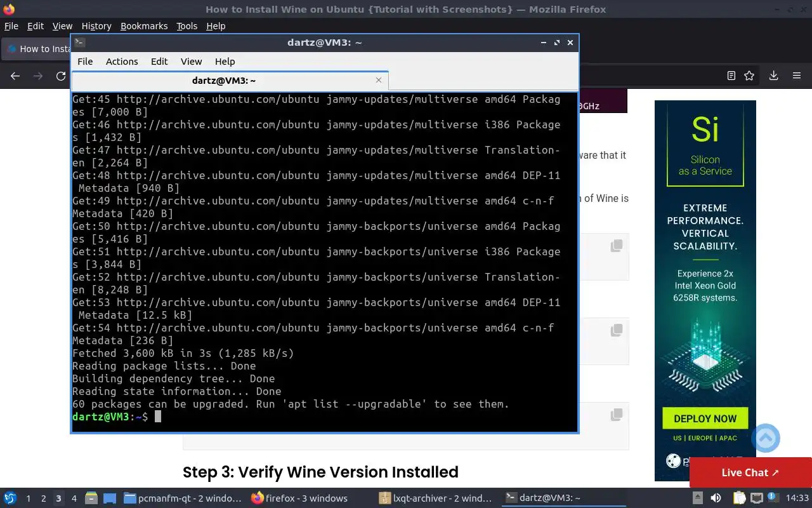Toggle Firefox reader view icon
This screenshot has height=508, width=812.
coord(731,76)
